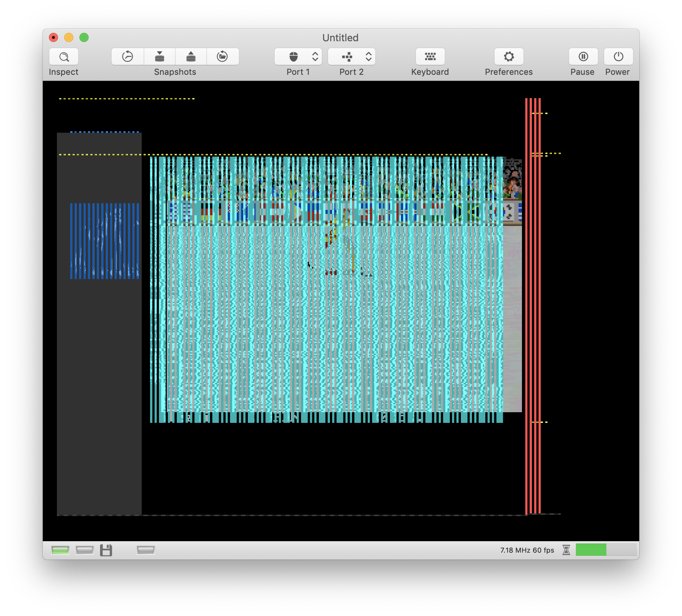682x616 pixels.
Task: Restore a snapshot with the up-arrow stack icon
Action: tap(191, 57)
